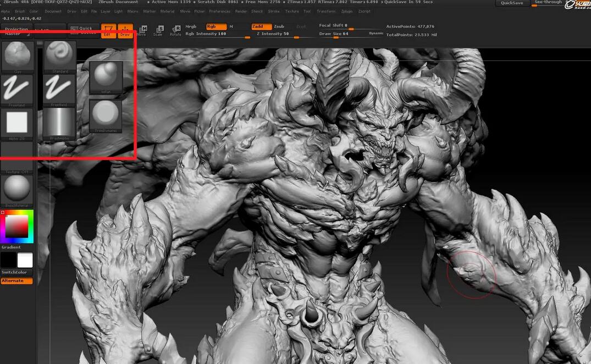The width and height of the screenshot is (591, 364).
Task: Toggle Dynamic draw size
Action: pyautogui.click(x=376, y=33)
